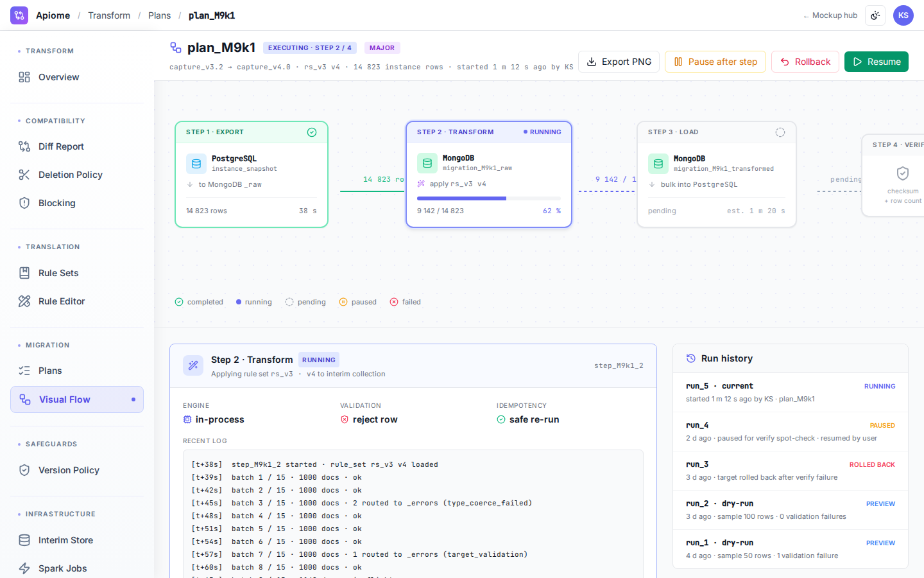This screenshot has height=578, width=924.
Task: Click Blocking shield icon
Action: [24, 203]
